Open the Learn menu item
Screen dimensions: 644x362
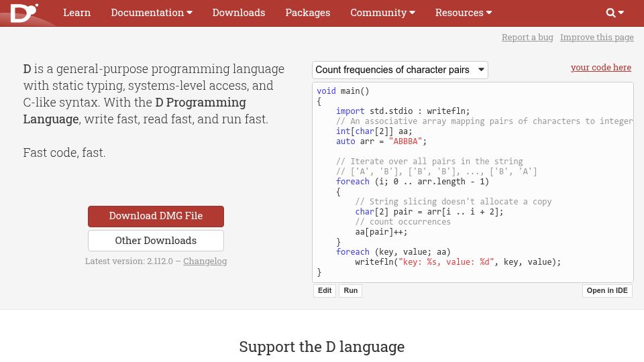pyautogui.click(x=76, y=13)
